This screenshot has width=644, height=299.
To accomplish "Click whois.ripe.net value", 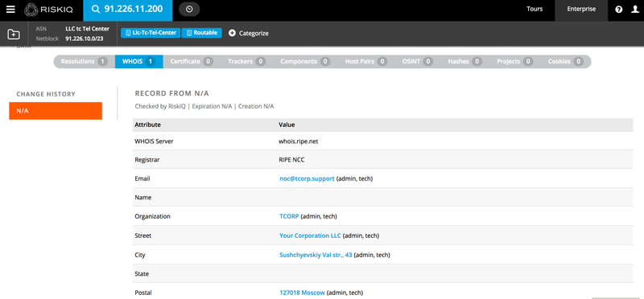I will click(298, 141).
